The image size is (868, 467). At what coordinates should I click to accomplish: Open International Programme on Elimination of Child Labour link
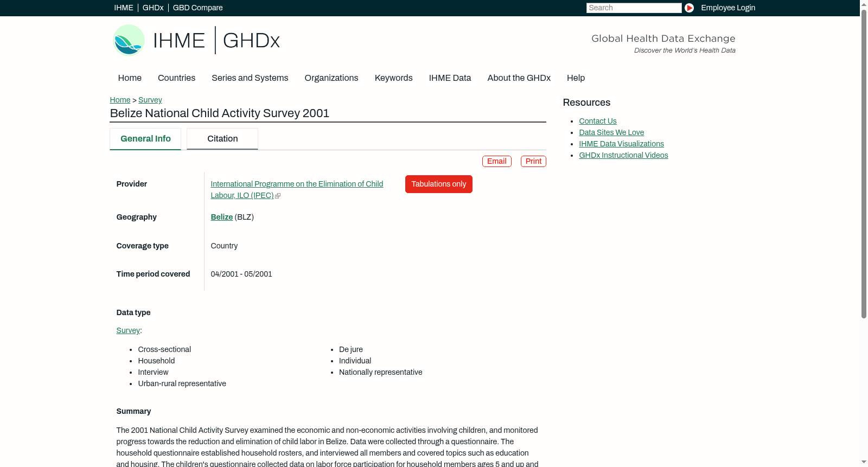coord(297,189)
